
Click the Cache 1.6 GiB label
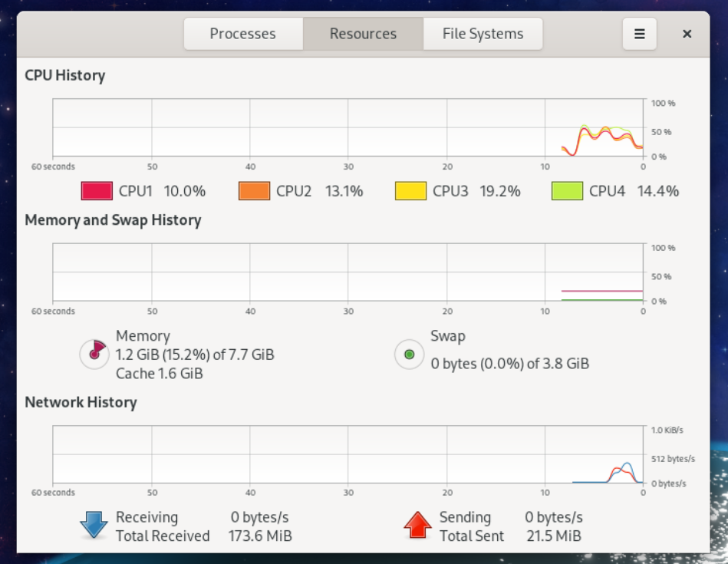(x=159, y=374)
